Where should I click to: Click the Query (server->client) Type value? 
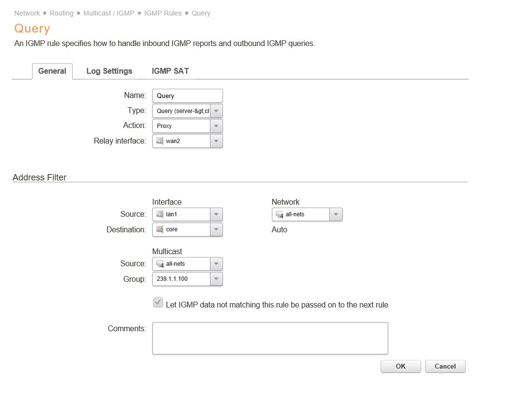(x=183, y=111)
